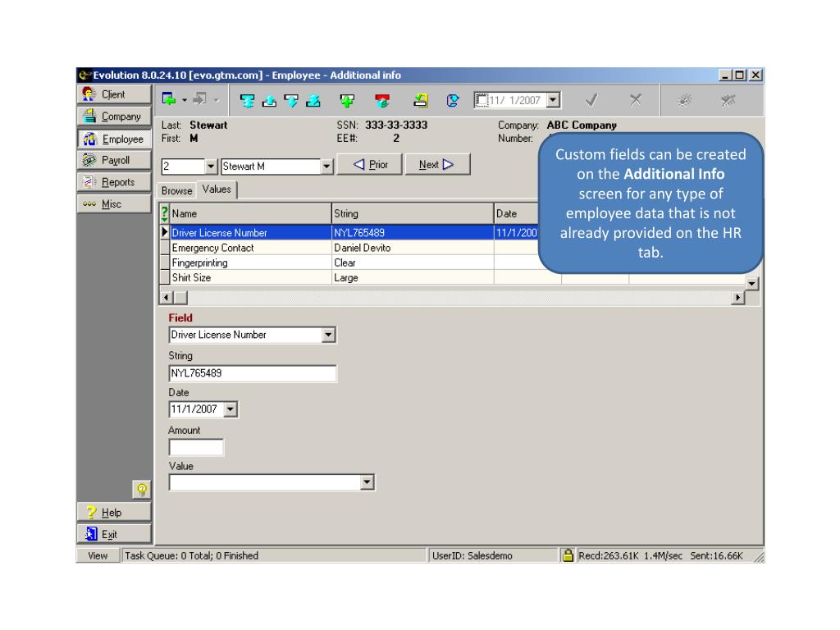This screenshot has width=840, height=630.
Task: Expand the Stewart M name dropdown
Action: (326, 167)
